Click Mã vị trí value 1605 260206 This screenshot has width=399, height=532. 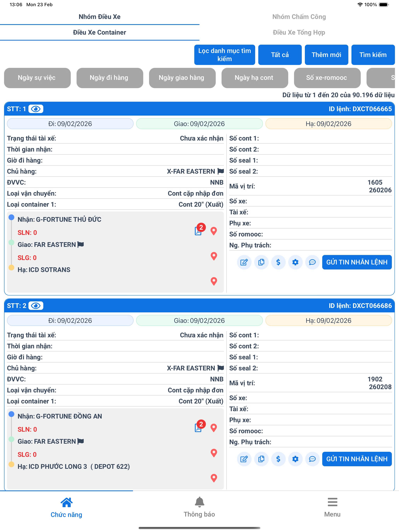(380, 186)
